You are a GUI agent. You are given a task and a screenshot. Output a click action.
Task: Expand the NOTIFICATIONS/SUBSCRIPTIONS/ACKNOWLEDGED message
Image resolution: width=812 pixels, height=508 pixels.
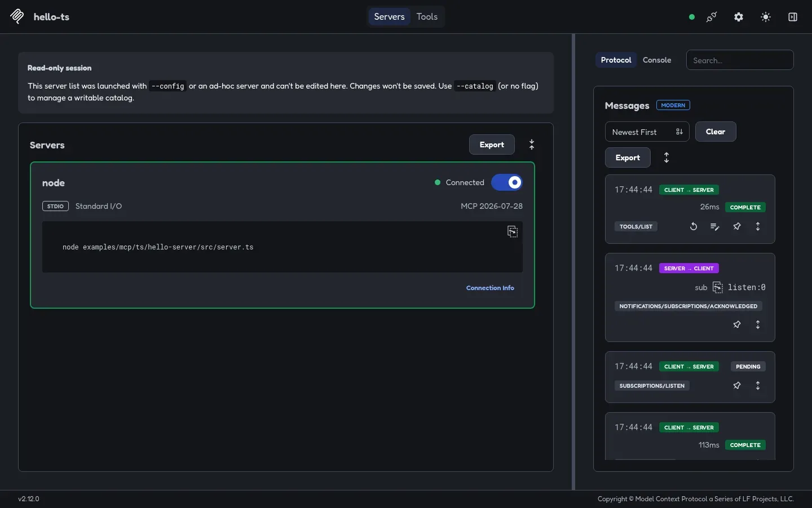click(x=758, y=325)
